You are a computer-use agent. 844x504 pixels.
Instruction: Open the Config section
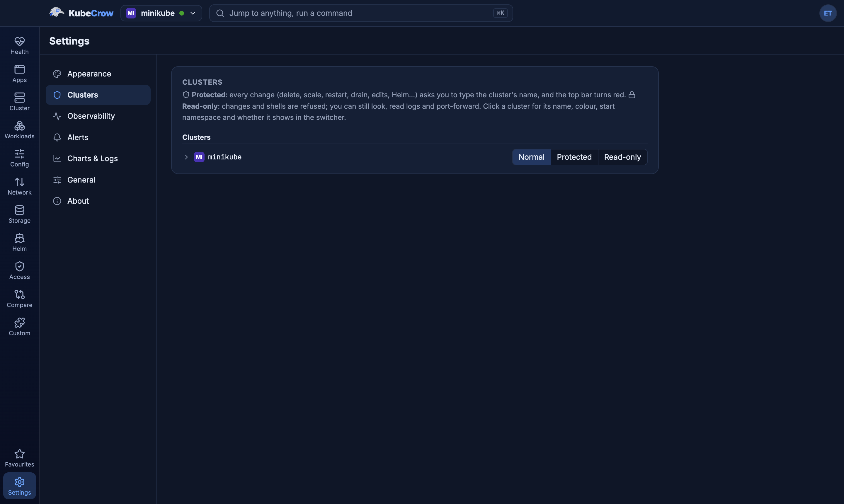(x=19, y=159)
